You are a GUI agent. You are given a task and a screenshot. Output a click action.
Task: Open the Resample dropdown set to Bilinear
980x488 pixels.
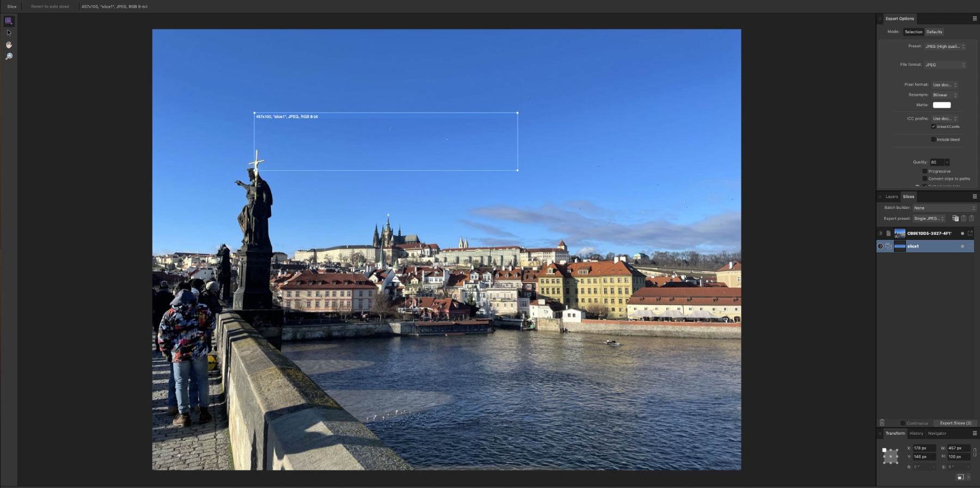point(945,95)
